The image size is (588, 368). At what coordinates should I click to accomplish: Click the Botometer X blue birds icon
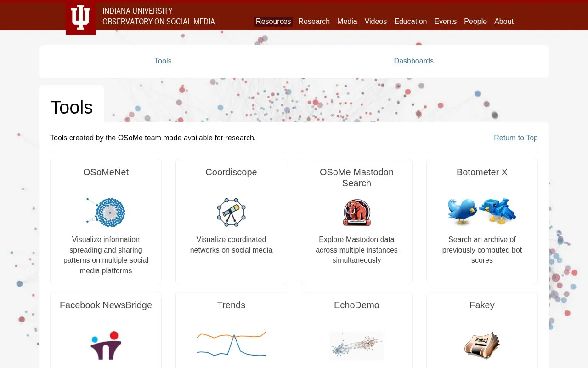482,212
